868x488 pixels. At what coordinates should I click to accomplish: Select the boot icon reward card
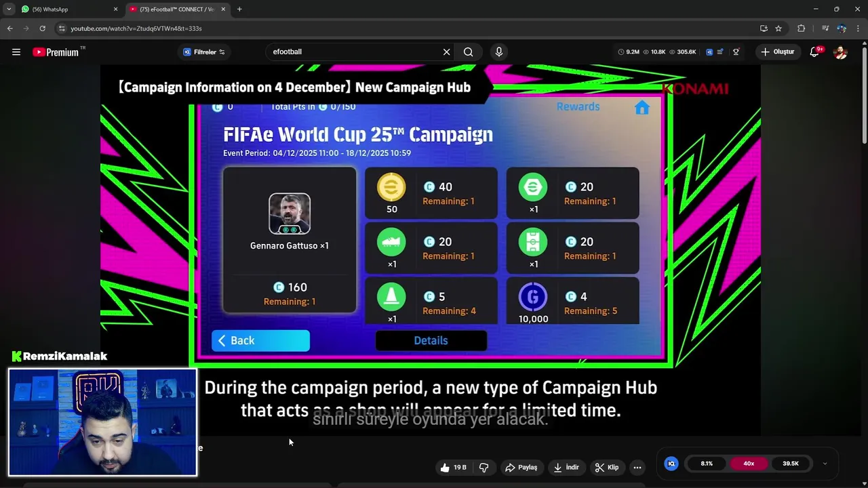431,249
